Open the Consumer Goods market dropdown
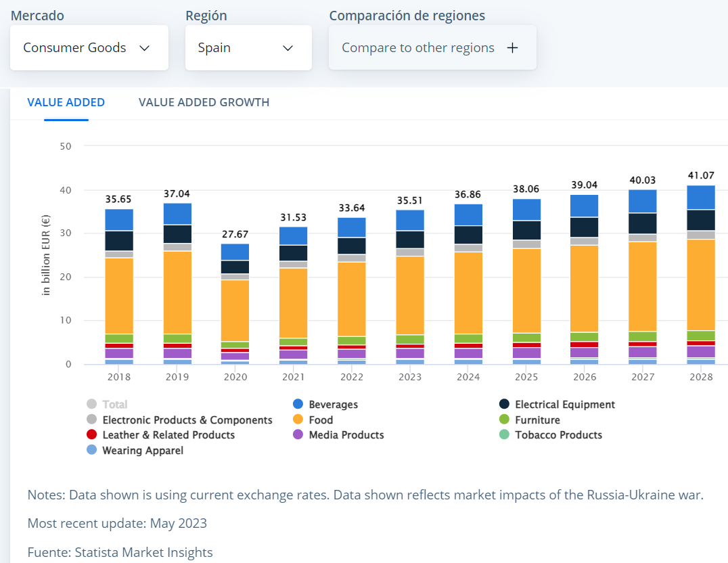The height and width of the screenshot is (563, 728). click(89, 48)
